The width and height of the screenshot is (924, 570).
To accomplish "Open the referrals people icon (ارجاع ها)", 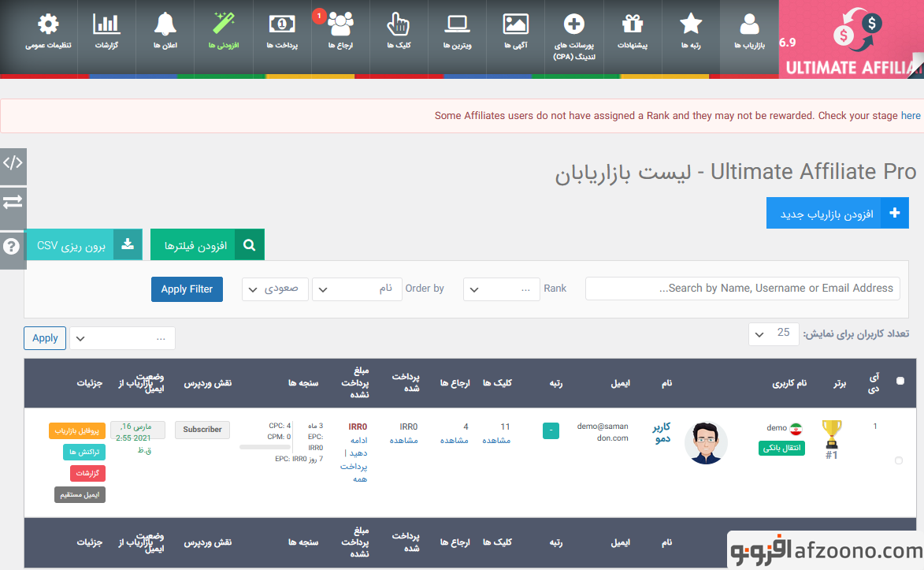I will pyautogui.click(x=340, y=24).
